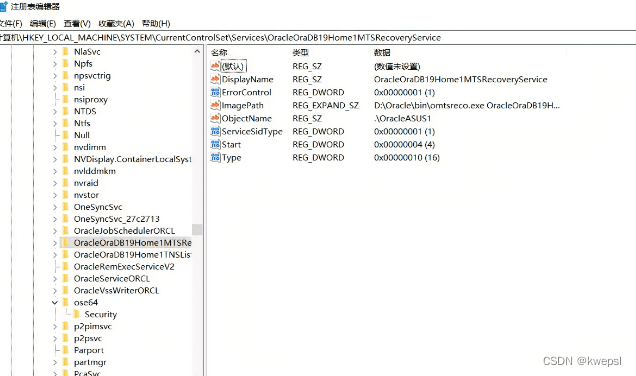
Task: Click the tree pane scroll-up arrow
Action: pyautogui.click(x=197, y=52)
